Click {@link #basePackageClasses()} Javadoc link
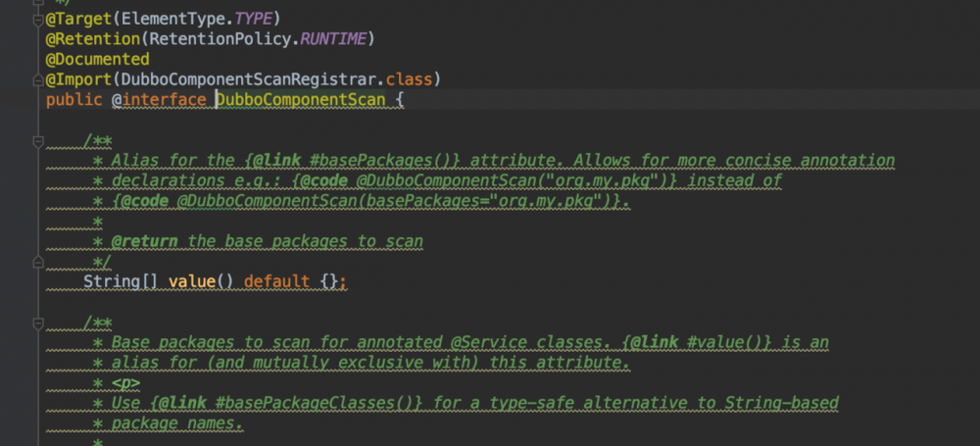Viewport: 980px width, 446px height. [286, 402]
